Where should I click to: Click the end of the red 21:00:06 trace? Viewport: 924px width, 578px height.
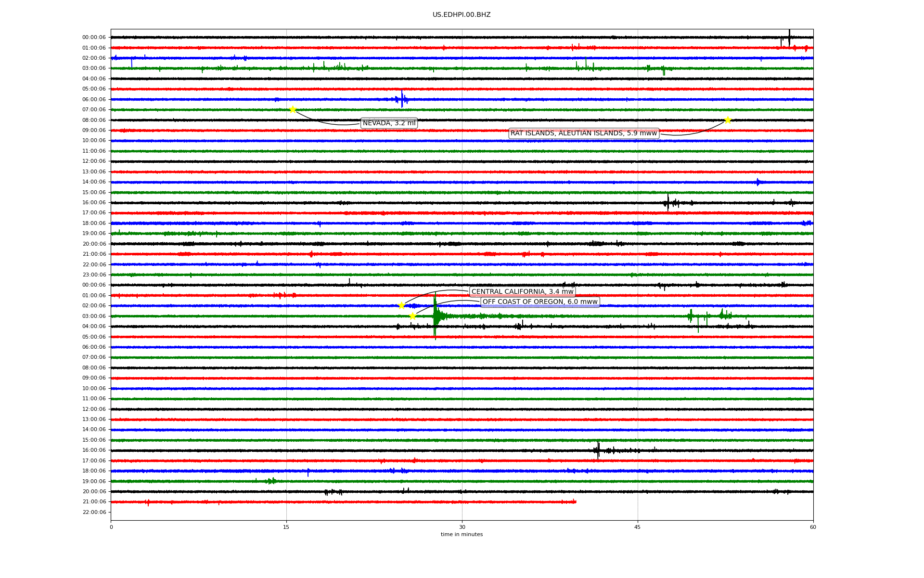[575, 502]
